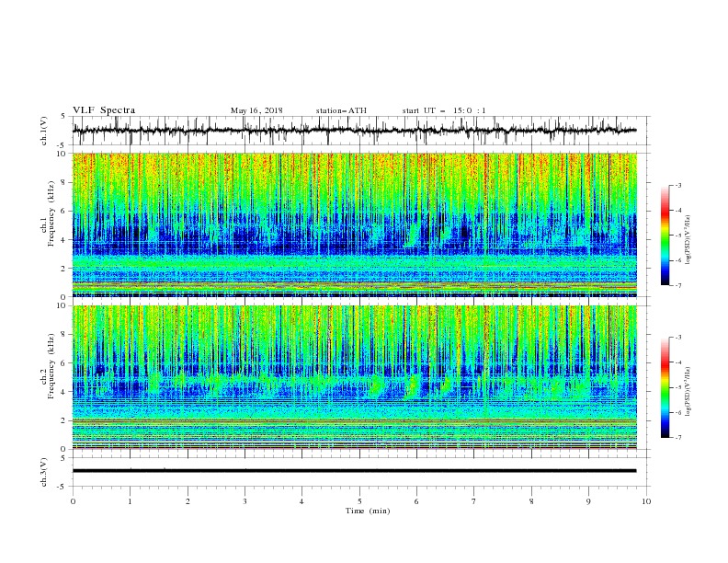Click the time axis tick label "9"
The height and width of the screenshot is (563, 728).
point(588,501)
